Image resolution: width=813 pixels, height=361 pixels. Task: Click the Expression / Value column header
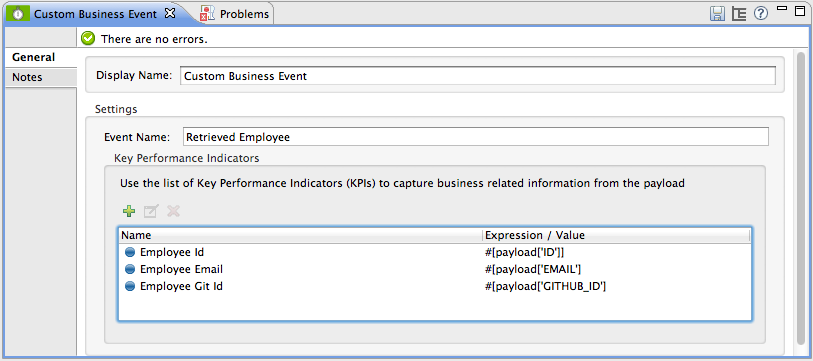coord(616,235)
